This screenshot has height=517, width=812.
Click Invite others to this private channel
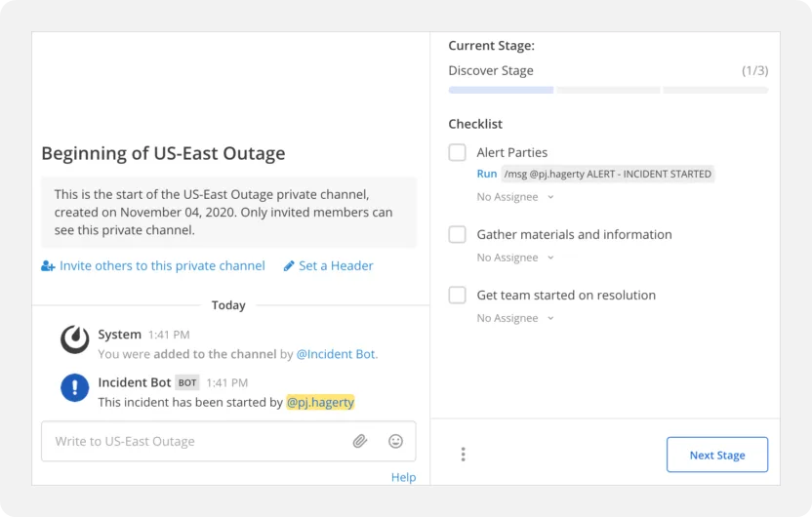click(x=162, y=266)
